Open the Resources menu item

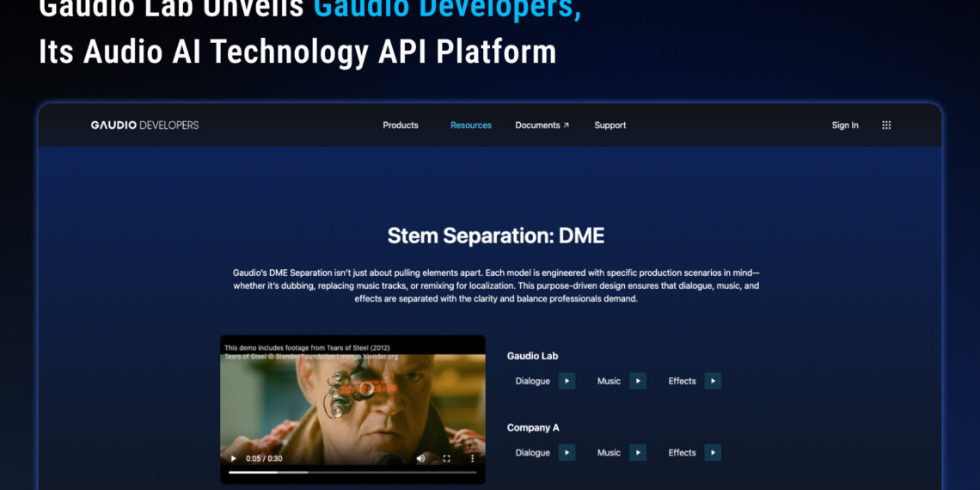470,125
